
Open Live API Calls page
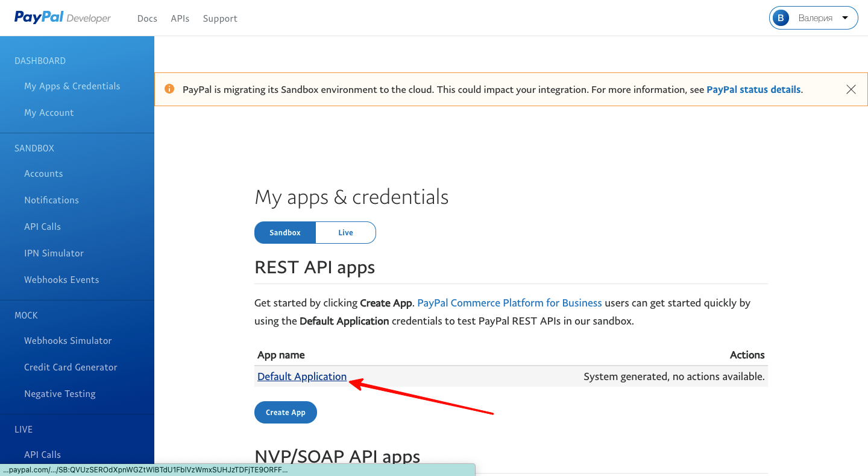[42, 455]
